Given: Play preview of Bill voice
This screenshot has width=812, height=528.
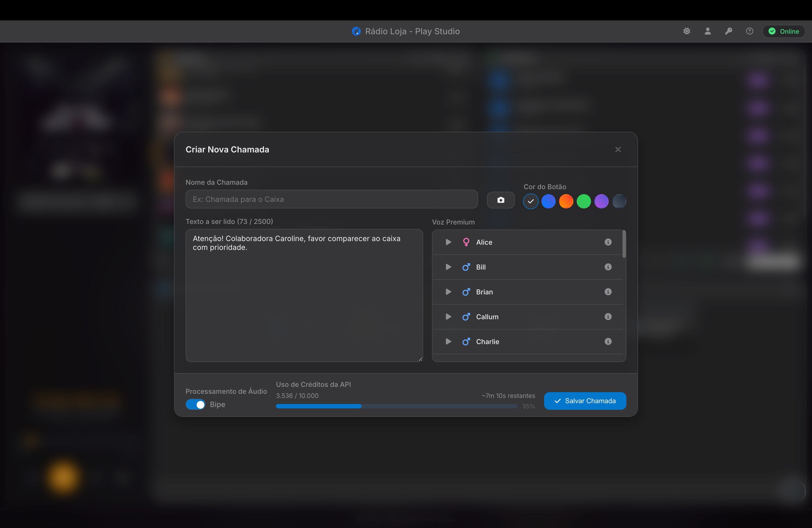Looking at the screenshot, I should 448,267.
